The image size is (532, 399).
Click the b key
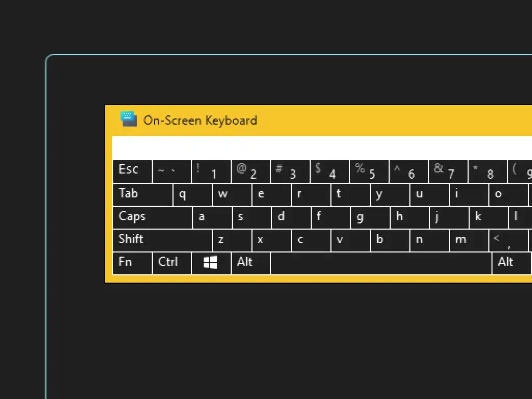coord(390,241)
